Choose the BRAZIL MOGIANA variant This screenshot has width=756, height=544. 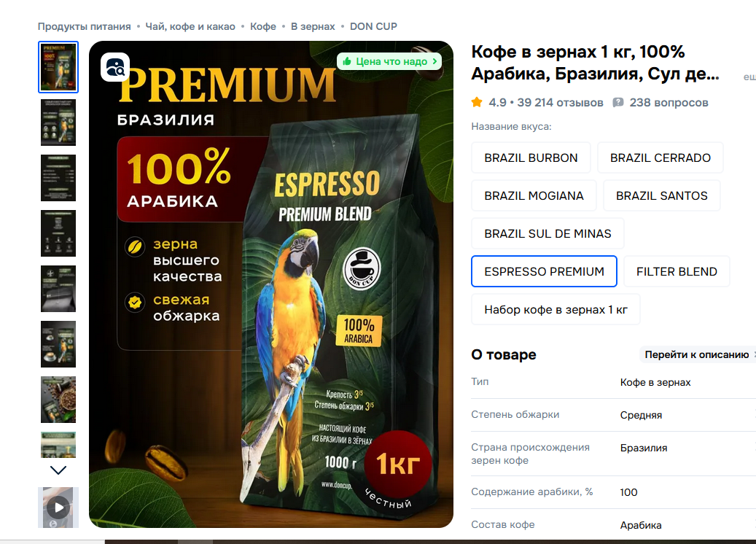[534, 196]
